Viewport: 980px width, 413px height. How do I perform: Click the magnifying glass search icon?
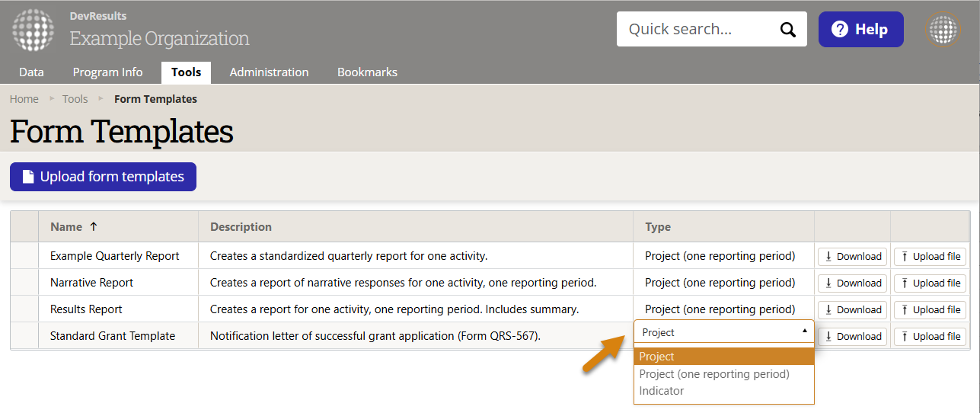click(x=787, y=30)
